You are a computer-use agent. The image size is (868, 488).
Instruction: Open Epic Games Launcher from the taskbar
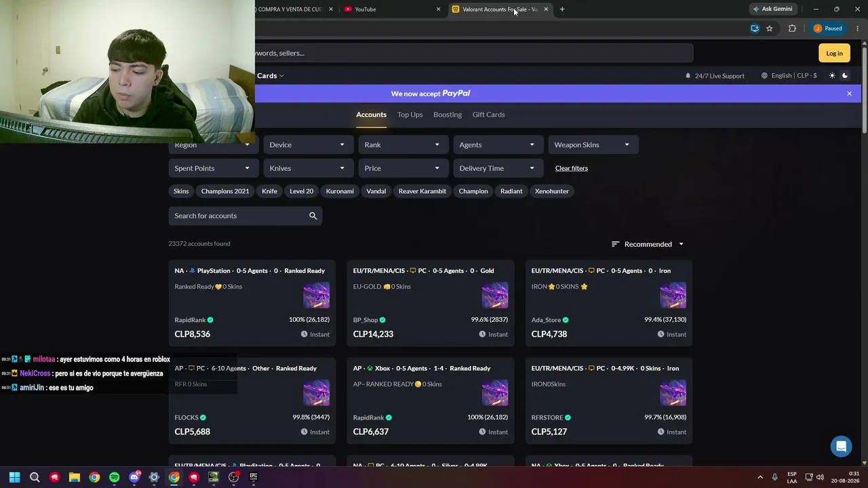[254, 477]
